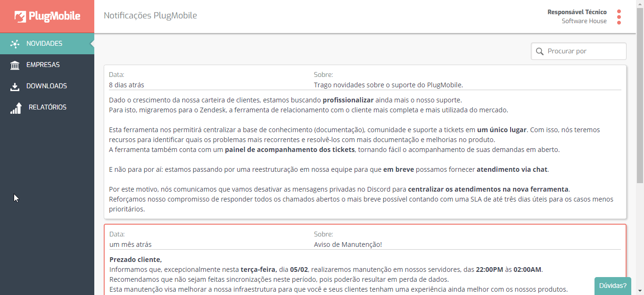Click bold text 'atendimento via chat'
Screen dimensions: 644x295
[513, 169]
